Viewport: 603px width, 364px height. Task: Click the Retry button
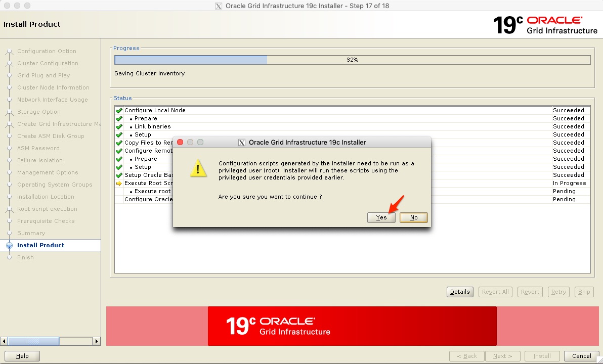(558, 292)
